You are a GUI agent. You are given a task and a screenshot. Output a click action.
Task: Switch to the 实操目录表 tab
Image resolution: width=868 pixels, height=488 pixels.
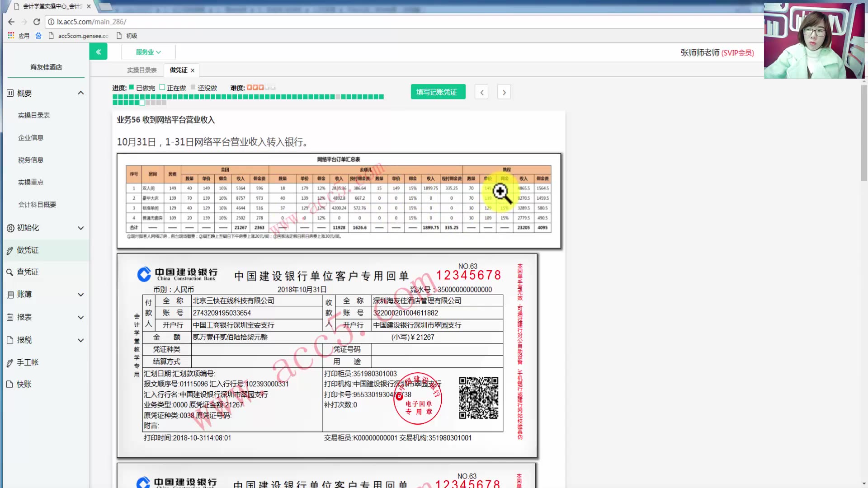[x=142, y=70]
